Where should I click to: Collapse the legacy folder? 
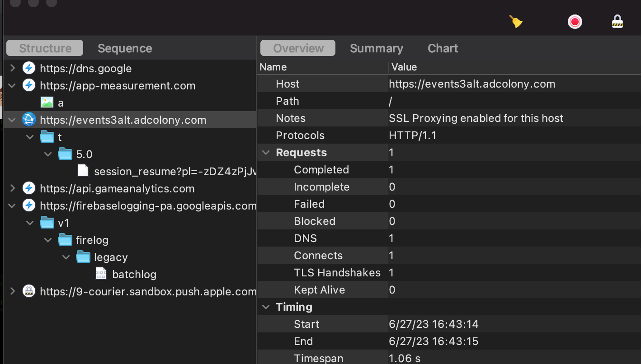click(66, 257)
